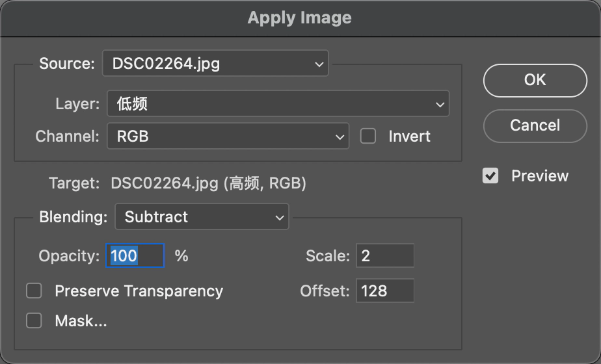Image resolution: width=601 pixels, height=364 pixels.
Task: Focus the Scale value field
Action: click(384, 256)
